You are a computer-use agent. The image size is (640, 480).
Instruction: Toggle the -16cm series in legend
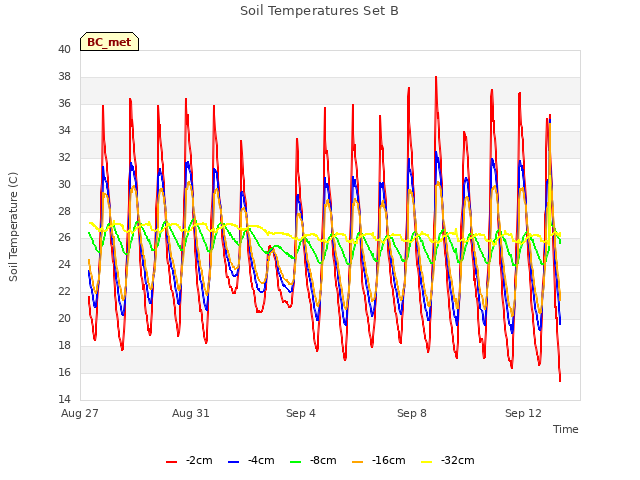pyautogui.click(x=378, y=461)
